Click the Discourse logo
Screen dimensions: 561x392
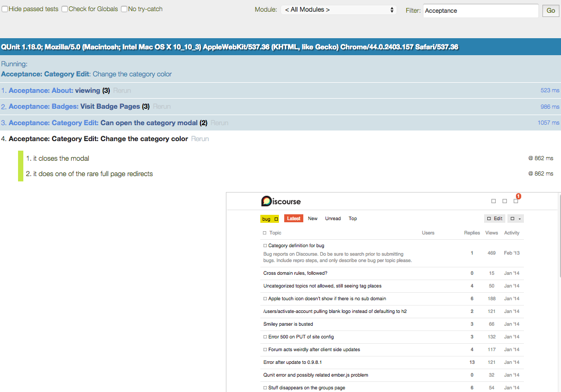click(x=281, y=201)
